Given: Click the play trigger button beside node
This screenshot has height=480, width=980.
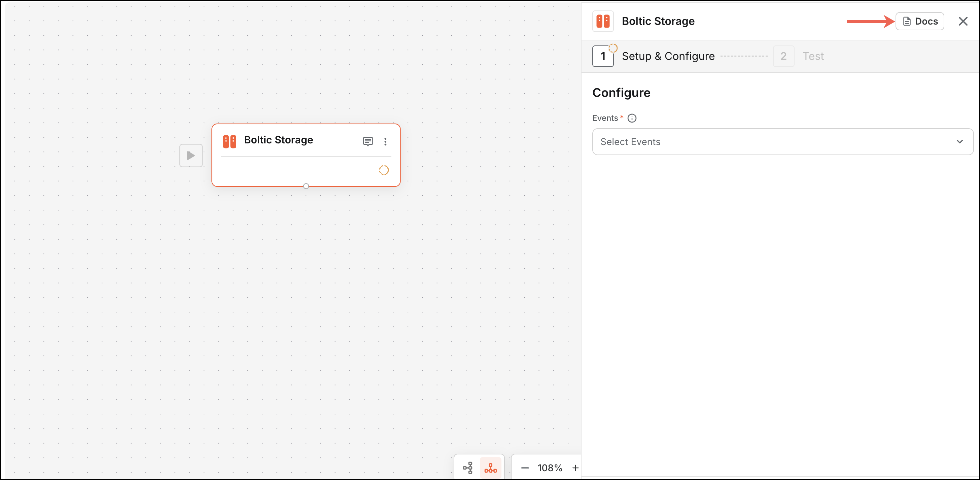Looking at the screenshot, I should click(x=190, y=155).
